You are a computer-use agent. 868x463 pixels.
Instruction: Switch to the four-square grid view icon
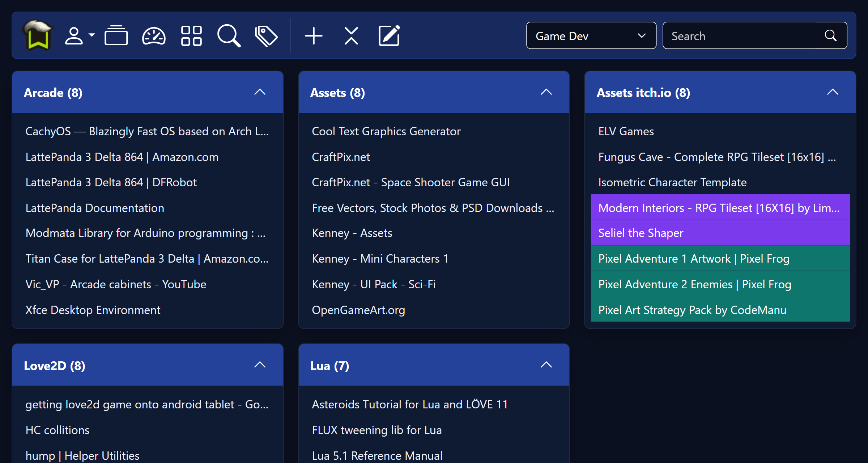pos(191,36)
